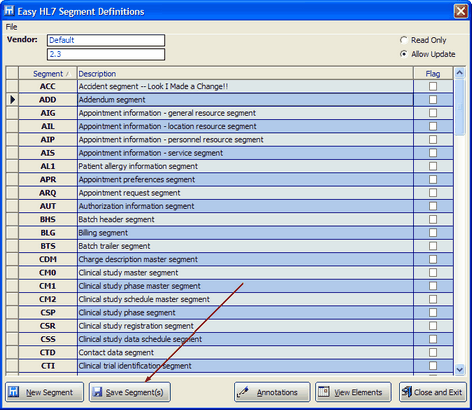Click the Easy HL7 title bar icon
The image size is (472, 410).
tap(9, 11)
